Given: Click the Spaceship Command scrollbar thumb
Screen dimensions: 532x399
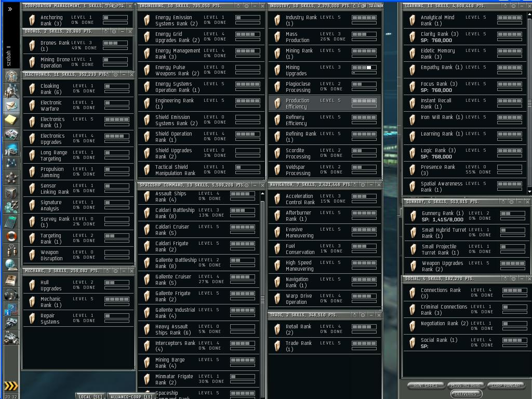Looking at the screenshot, I should (x=262, y=299).
